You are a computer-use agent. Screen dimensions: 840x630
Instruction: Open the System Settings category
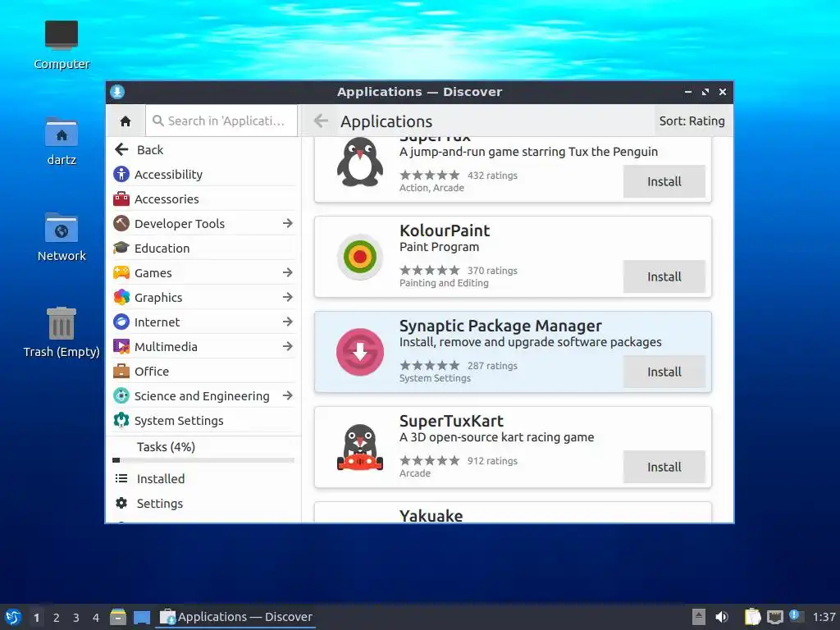(x=203, y=421)
